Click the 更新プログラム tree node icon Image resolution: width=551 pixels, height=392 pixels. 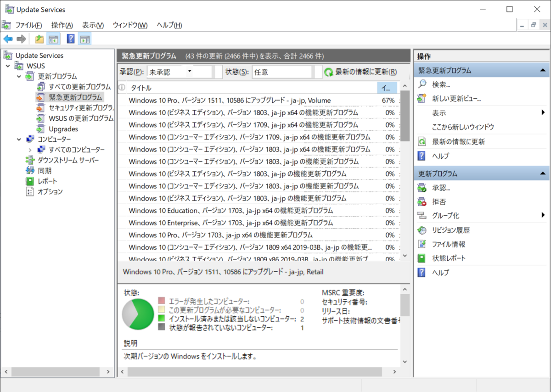pyautogui.click(x=29, y=76)
